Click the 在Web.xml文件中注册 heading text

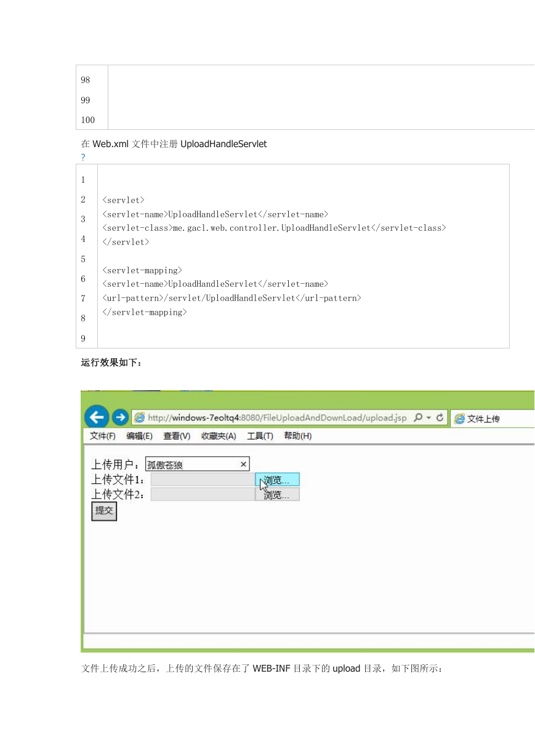[x=174, y=144]
